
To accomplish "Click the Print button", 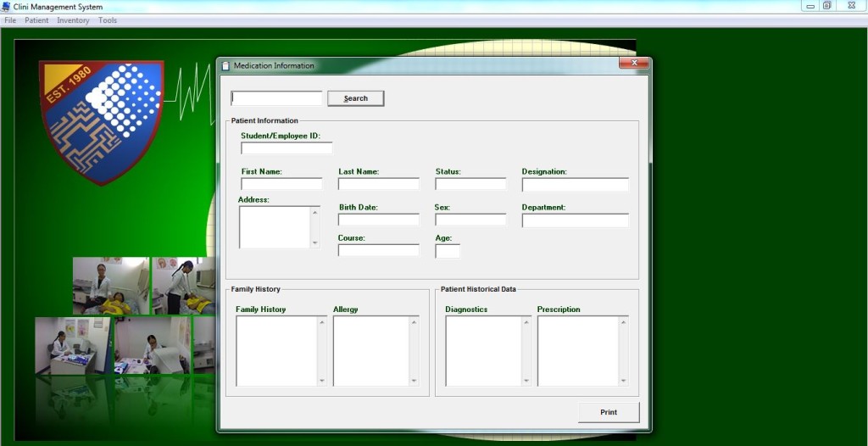I will (x=609, y=412).
